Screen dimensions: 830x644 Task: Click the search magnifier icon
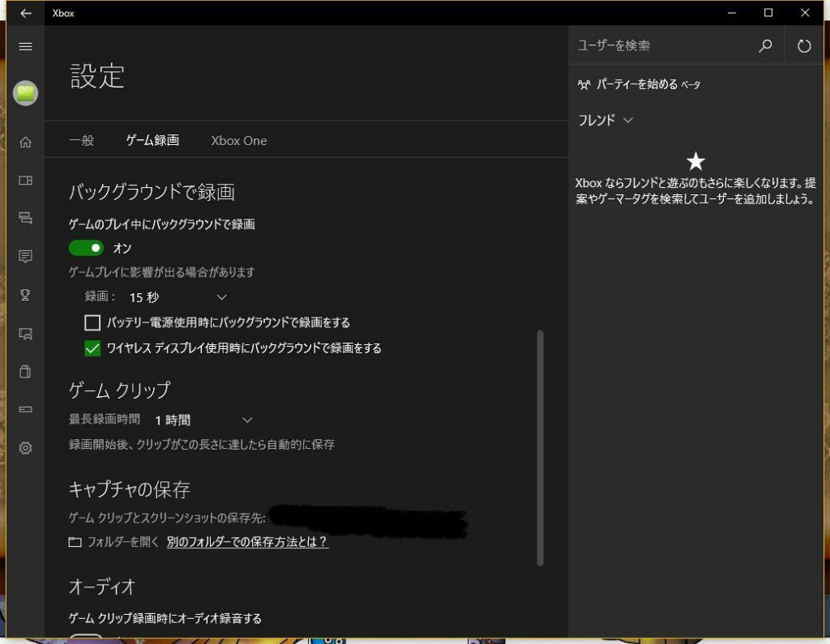(x=765, y=46)
